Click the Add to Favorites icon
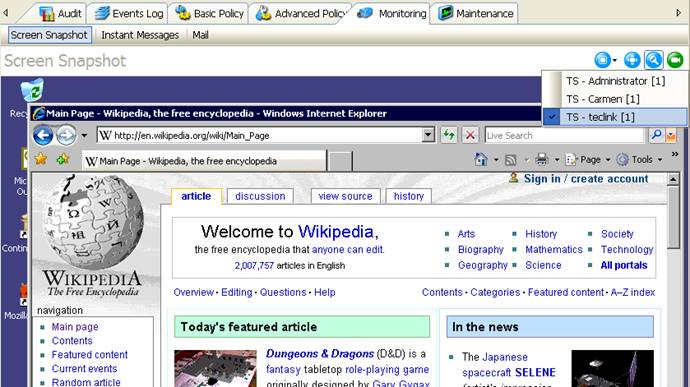Viewport: 690px width, 387px height. pos(62,159)
